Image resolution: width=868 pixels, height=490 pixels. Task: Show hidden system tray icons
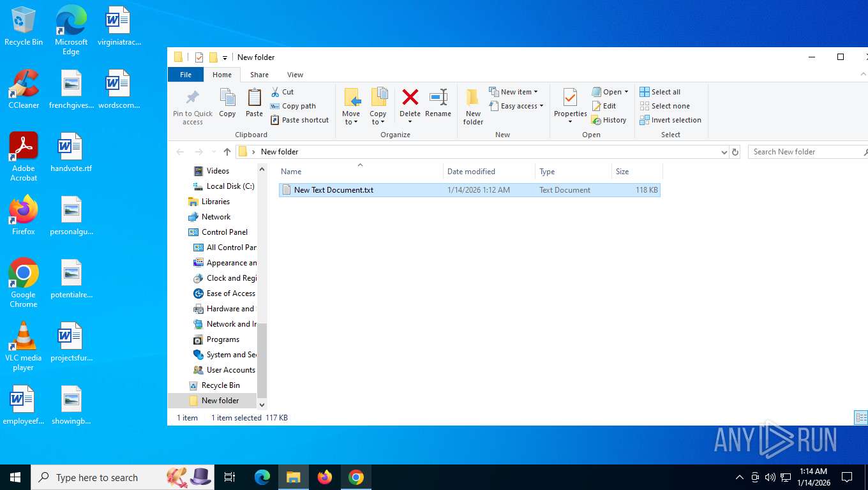[740, 477]
